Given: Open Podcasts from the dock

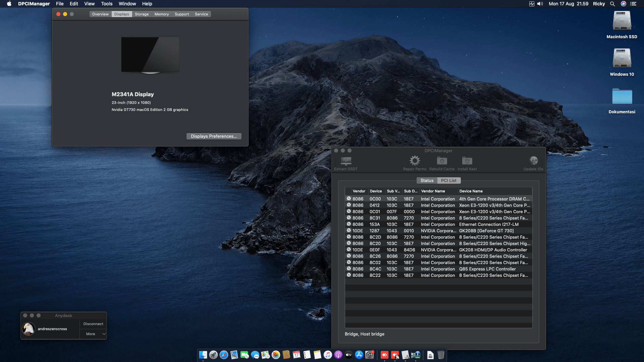Looking at the screenshot, I should (338, 355).
